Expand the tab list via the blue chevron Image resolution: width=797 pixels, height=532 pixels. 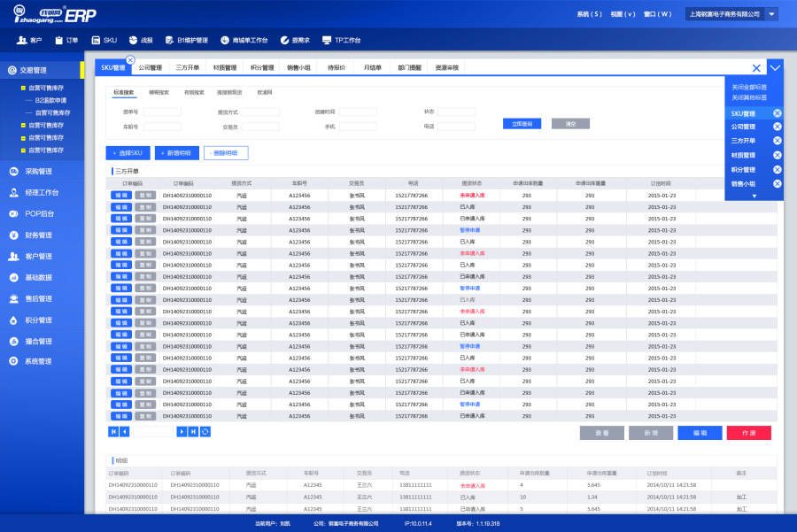point(774,67)
